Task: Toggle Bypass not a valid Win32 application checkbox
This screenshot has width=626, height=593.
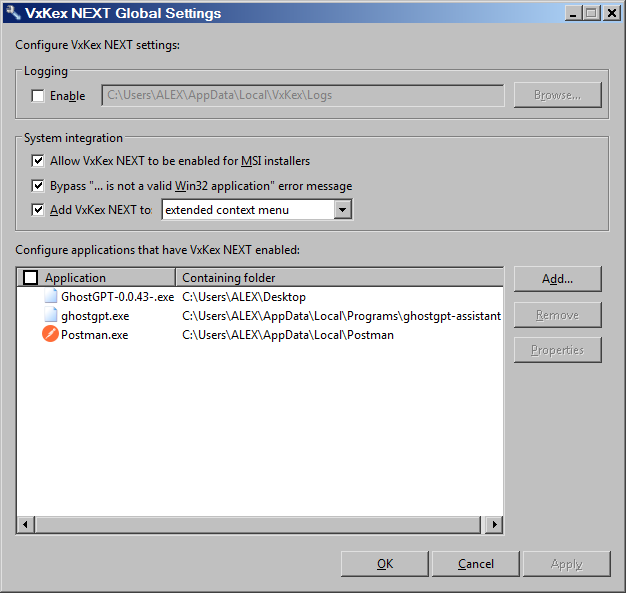Action: click(38, 186)
